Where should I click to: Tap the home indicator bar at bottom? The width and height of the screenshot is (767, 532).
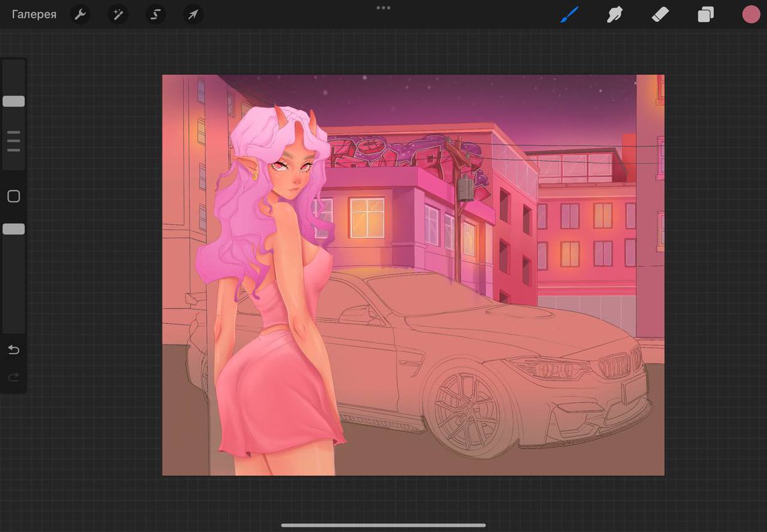383,526
